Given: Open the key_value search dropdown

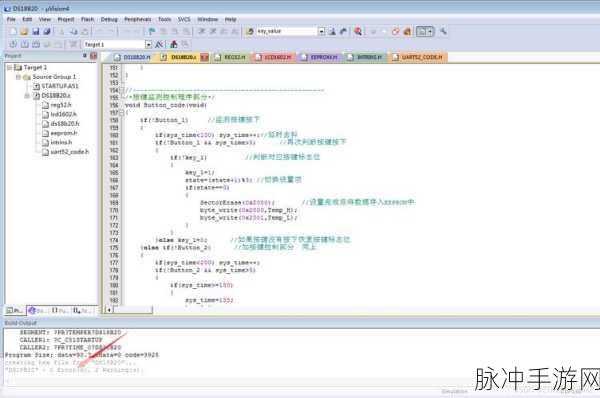Looking at the screenshot, I should click(x=321, y=31).
